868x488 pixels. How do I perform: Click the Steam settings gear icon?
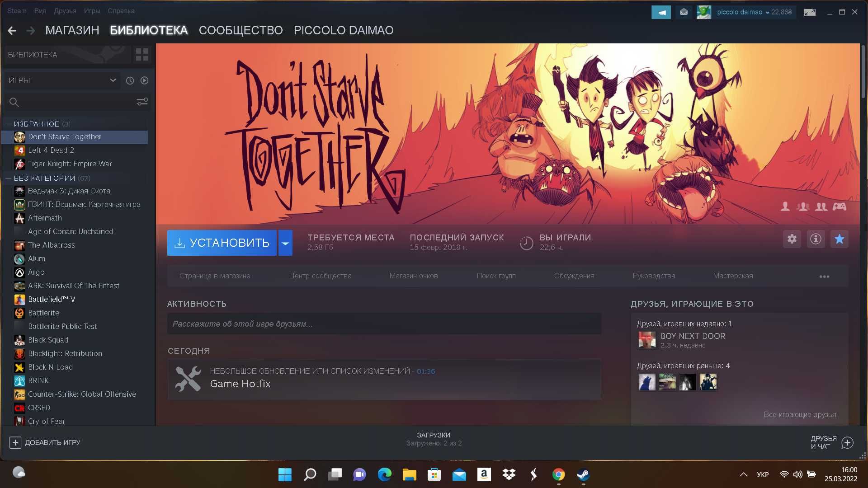point(792,239)
